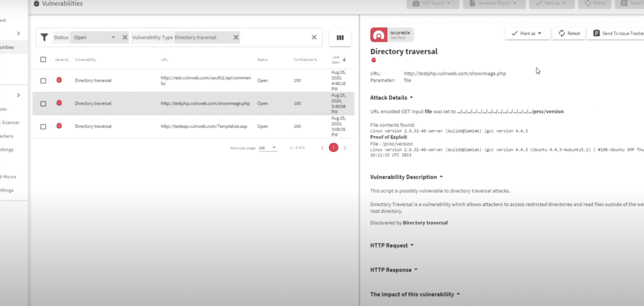The image size is (644, 306).
Task: Check the rest.vulnweb.com vulnerability checkbox
Action: tap(43, 80)
